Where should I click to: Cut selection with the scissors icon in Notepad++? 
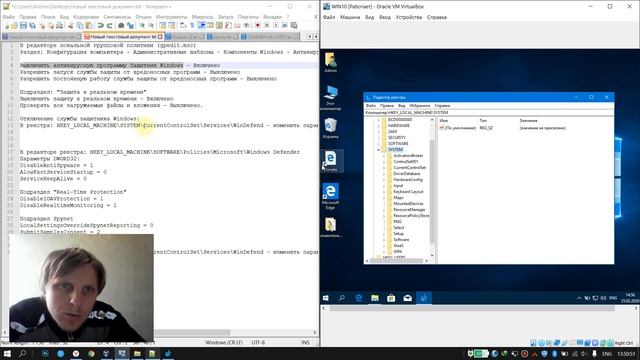click(x=71, y=25)
